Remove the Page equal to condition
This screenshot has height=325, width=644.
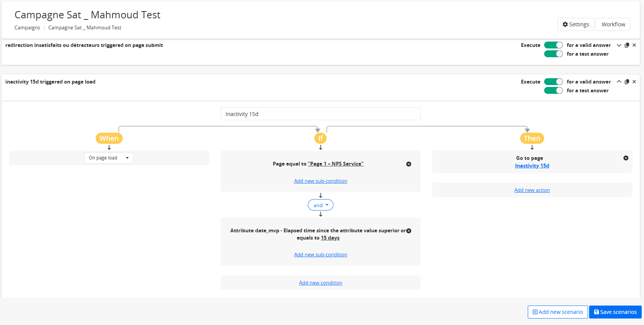409,164
